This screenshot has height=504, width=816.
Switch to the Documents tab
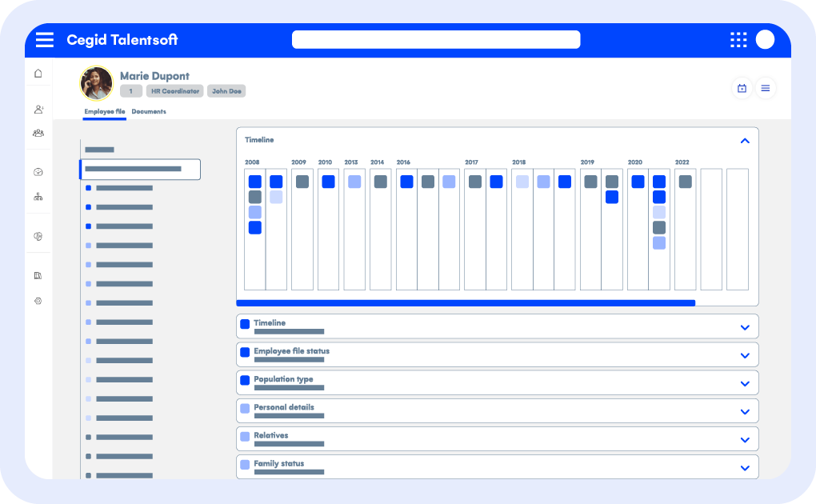coord(149,111)
